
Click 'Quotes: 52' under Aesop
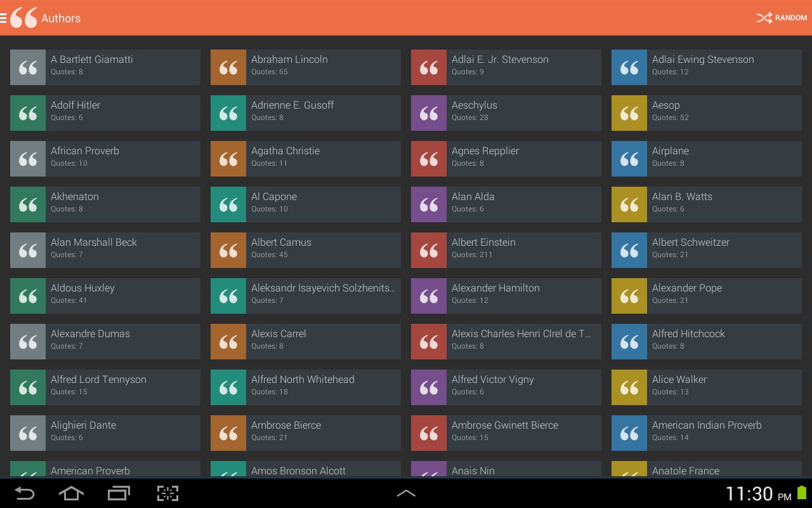(671, 117)
